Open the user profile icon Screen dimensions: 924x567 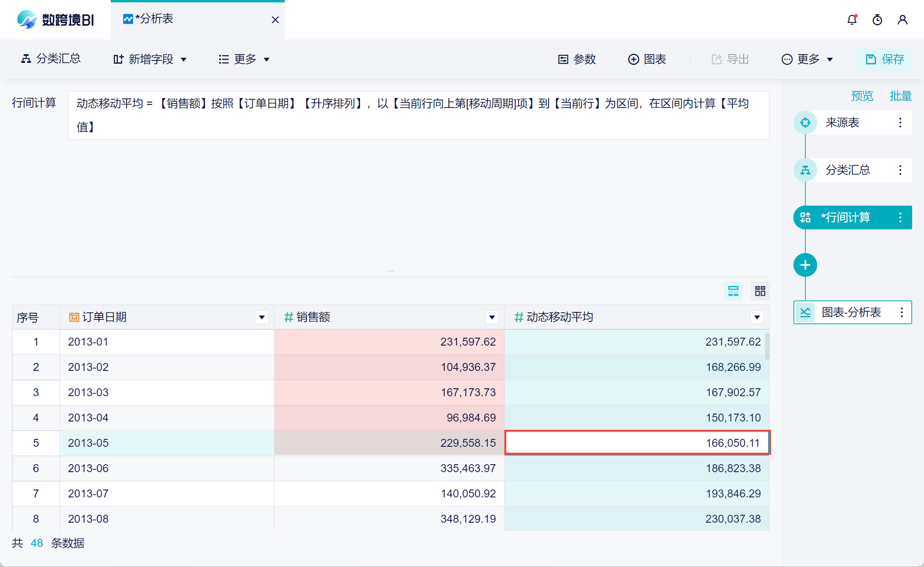pos(902,20)
